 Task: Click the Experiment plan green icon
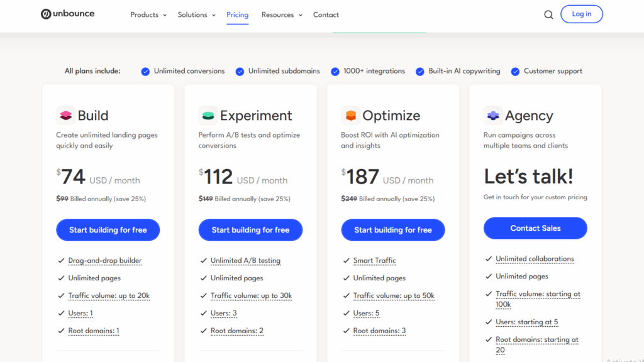pyautogui.click(x=208, y=116)
